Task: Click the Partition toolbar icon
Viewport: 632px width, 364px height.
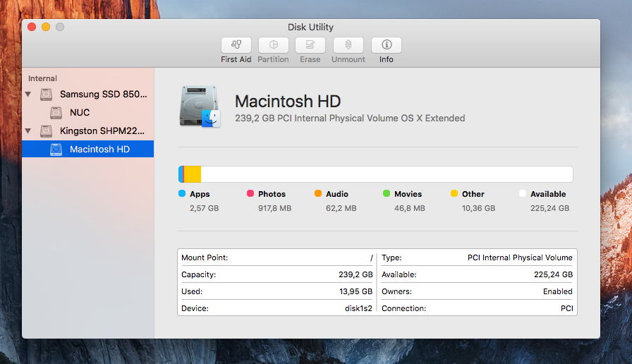Action: pos(273,45)
